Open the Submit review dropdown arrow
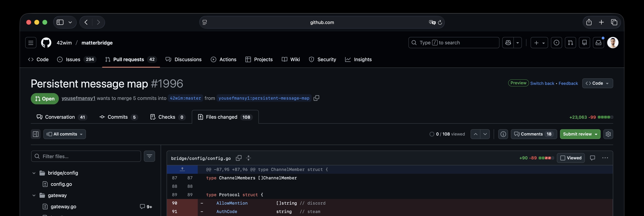Screen dimensions: 644x216 (596, 134)
